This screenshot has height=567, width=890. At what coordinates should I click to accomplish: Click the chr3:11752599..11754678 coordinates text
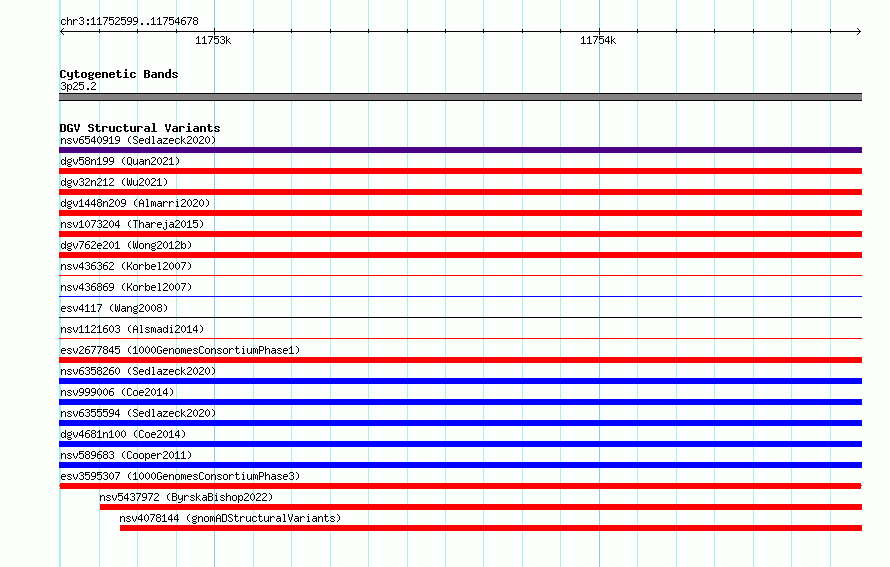coord(129,22)
